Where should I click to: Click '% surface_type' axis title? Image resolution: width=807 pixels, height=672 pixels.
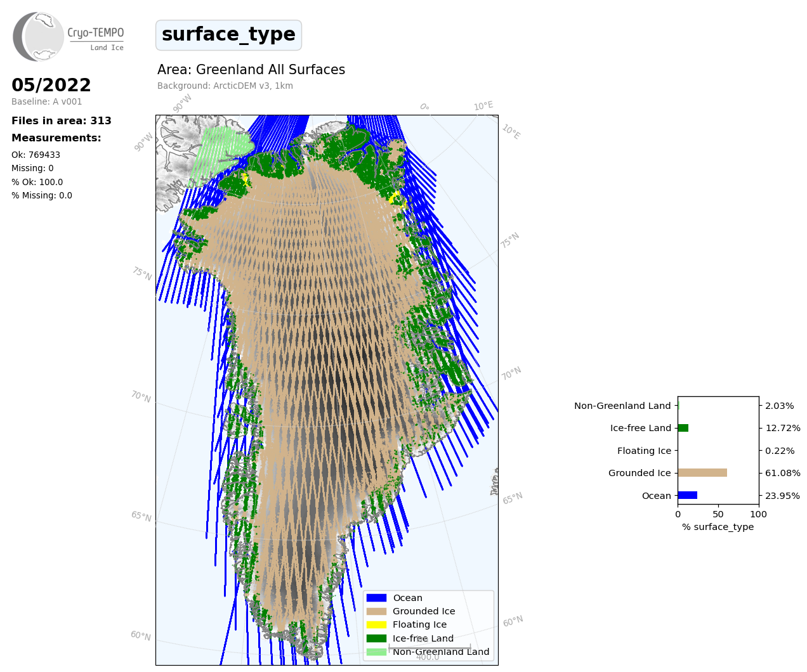coord(718,527)
